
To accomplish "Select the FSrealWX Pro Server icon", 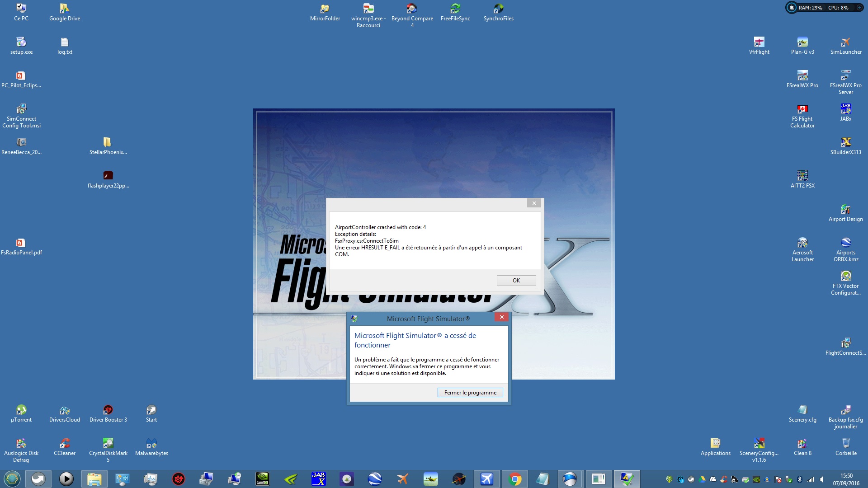I will tap(846, 82).
